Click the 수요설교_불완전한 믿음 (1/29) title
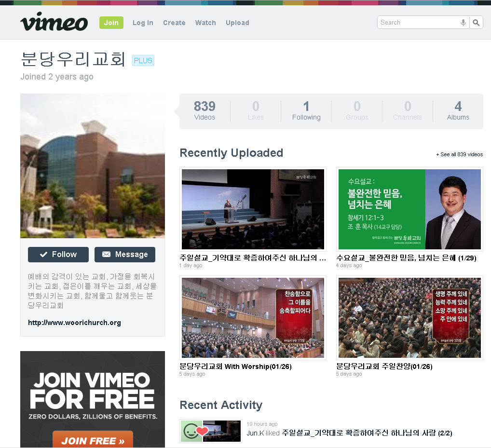 tap(406, 258)
